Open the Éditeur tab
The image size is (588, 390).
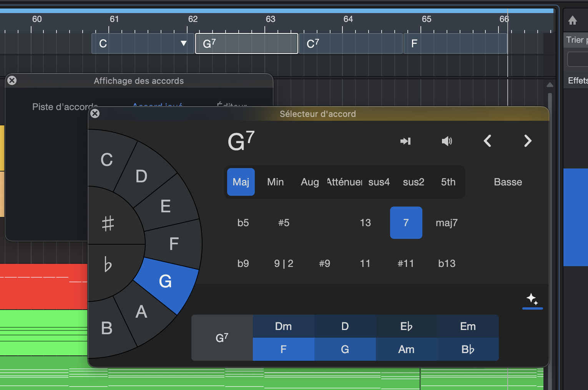pyautogui.click(x=231, y=106)
